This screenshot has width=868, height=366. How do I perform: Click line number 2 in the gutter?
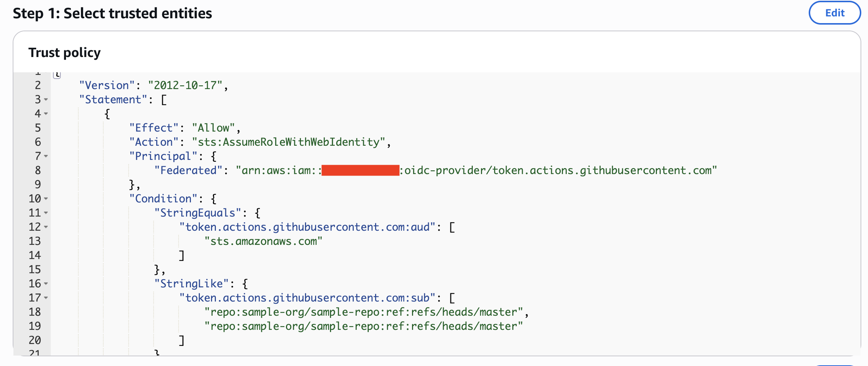click(x=38, y=85)
